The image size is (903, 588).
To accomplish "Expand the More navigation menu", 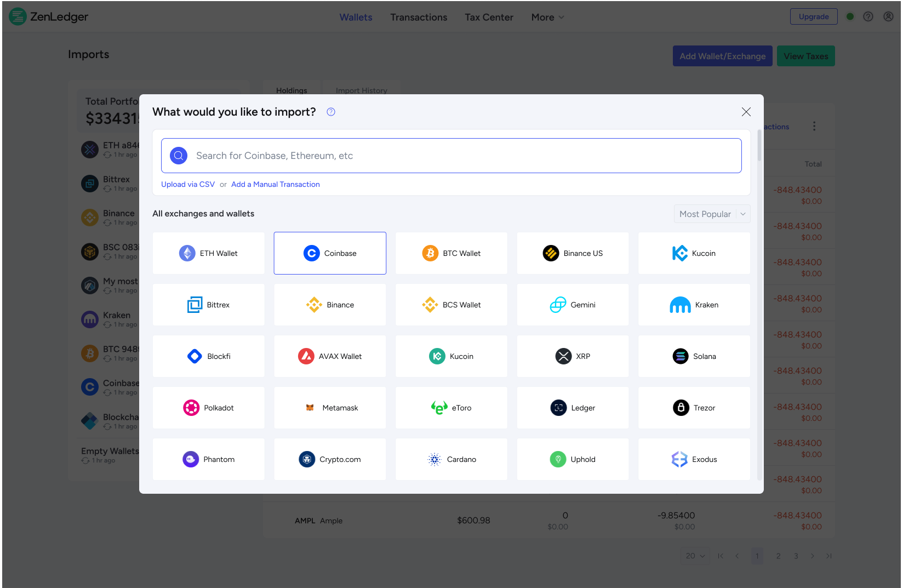I will click(x=547, y=18).
